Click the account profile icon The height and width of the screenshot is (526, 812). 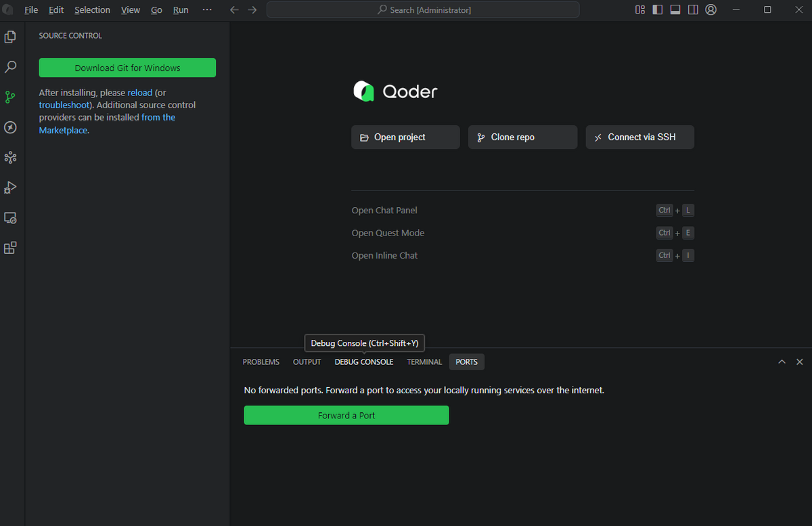tap(710, 9)
